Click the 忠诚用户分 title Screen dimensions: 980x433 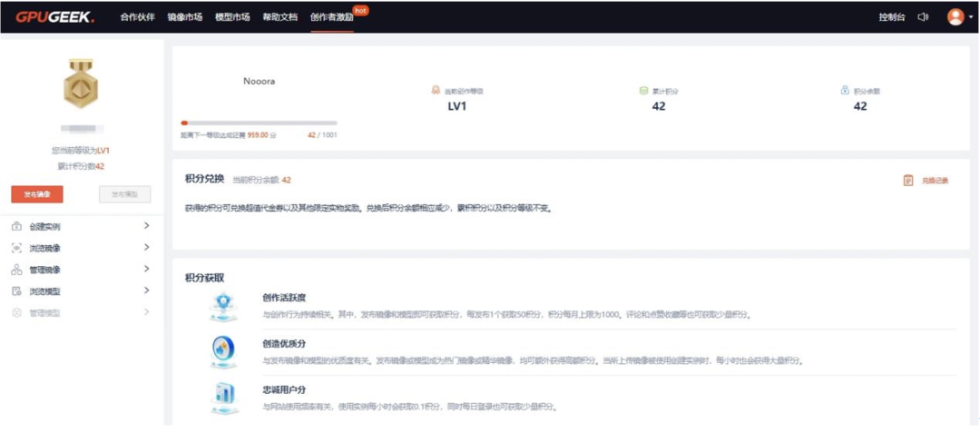[x=284, y=390]
